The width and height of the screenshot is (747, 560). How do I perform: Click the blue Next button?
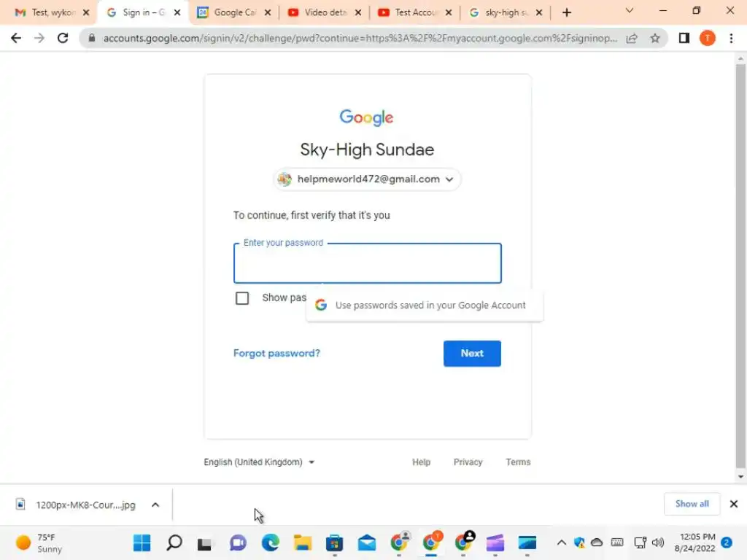coord(472,354)
